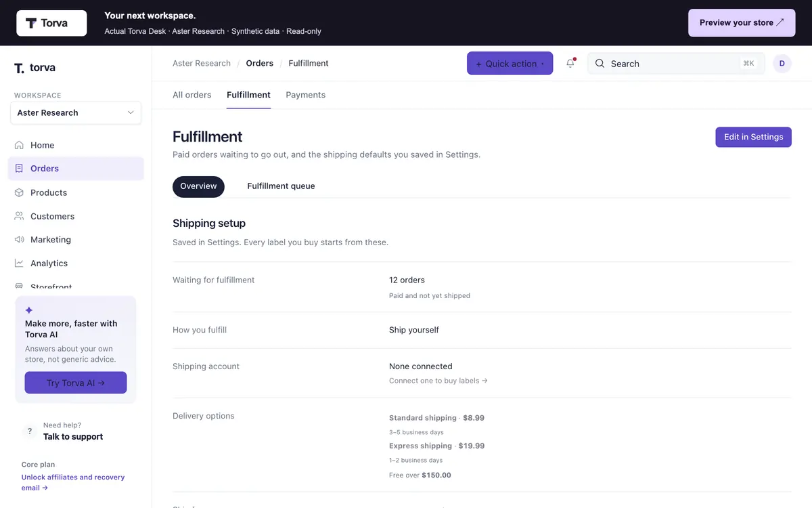The image size is (812, 508).
Task: Click the Aster Research breadcrumb
Action: tap(202, 64)
